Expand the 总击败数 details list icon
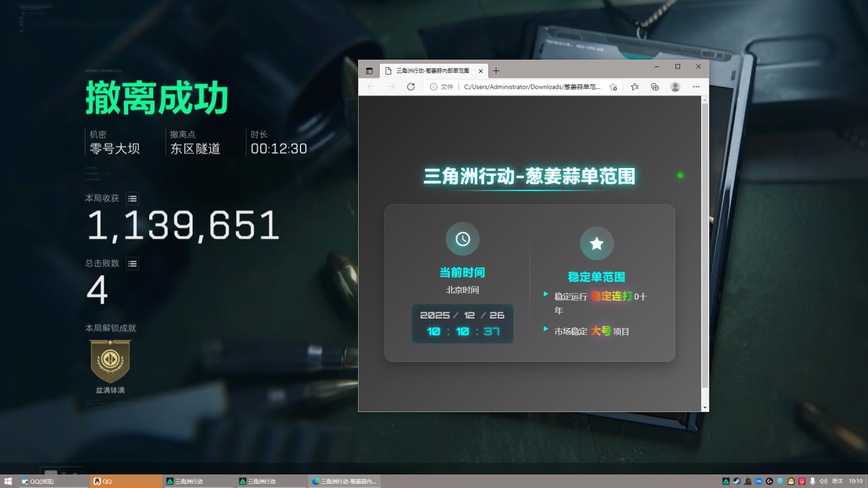 (132, 264)
